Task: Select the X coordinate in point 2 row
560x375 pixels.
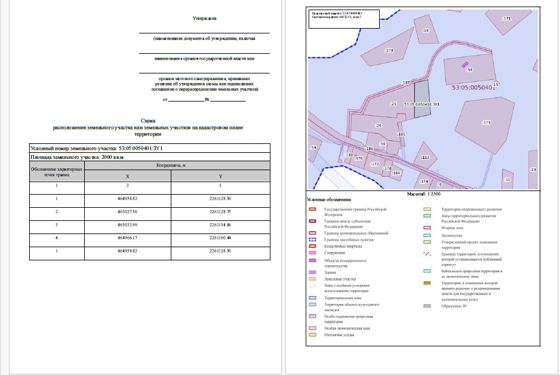Action: coord(128,212)
